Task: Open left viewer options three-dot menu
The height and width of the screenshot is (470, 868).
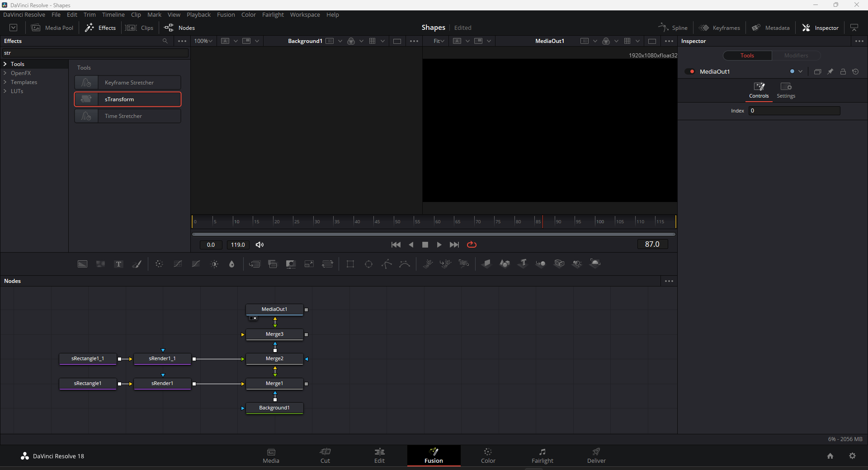Action: point(414,41)
